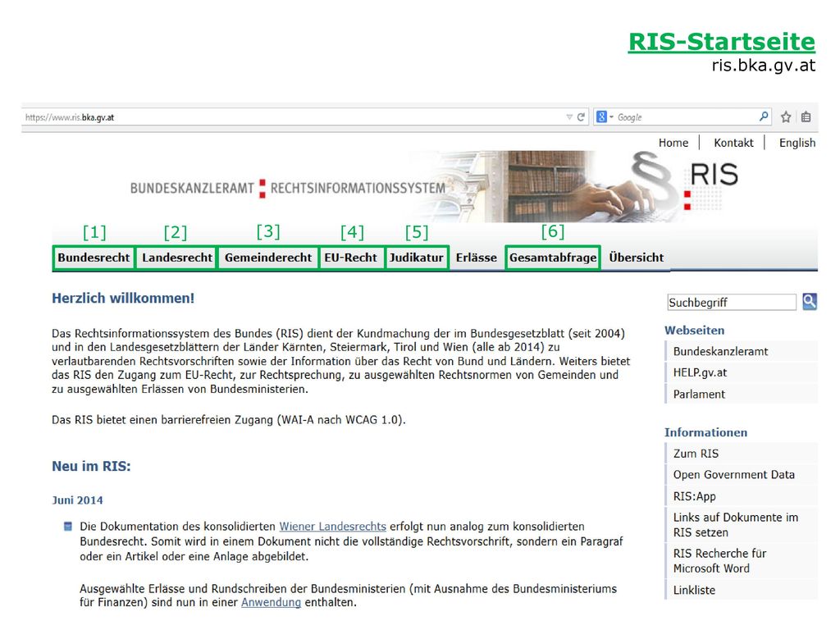
Task: Click the reload page icon in address bar
Action: [581, 116]
